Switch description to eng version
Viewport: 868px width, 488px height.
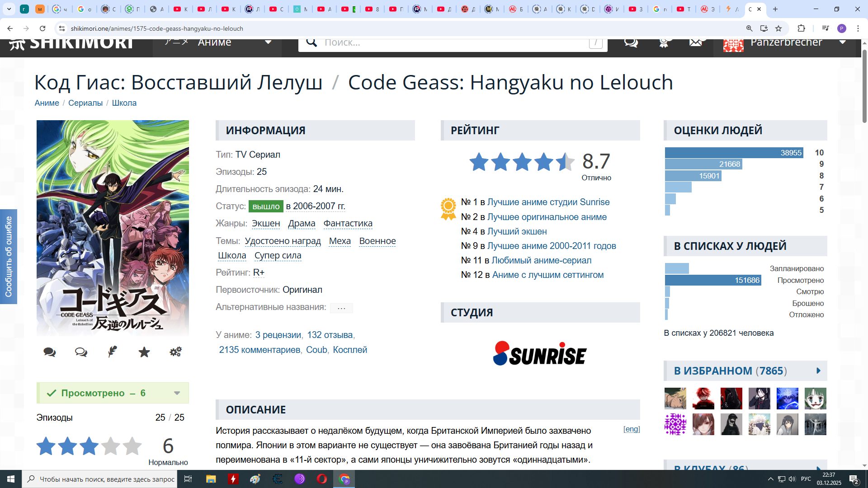point(631,429)
